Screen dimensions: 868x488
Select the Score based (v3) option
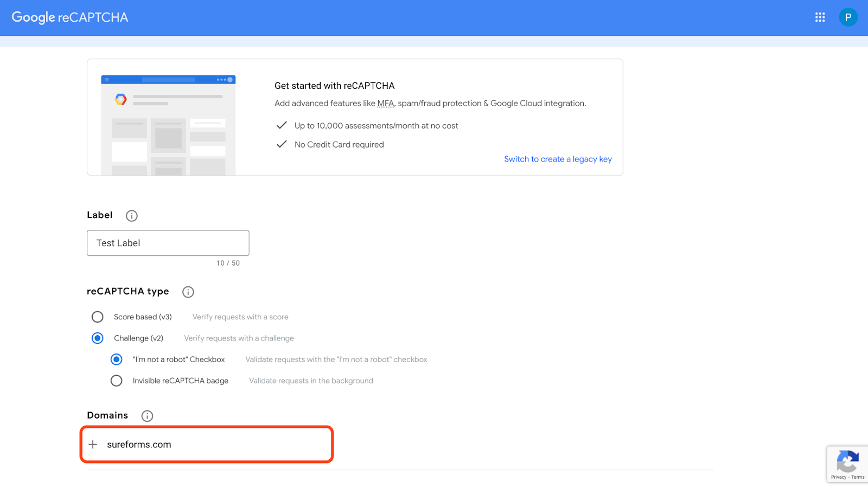[97, 317]
